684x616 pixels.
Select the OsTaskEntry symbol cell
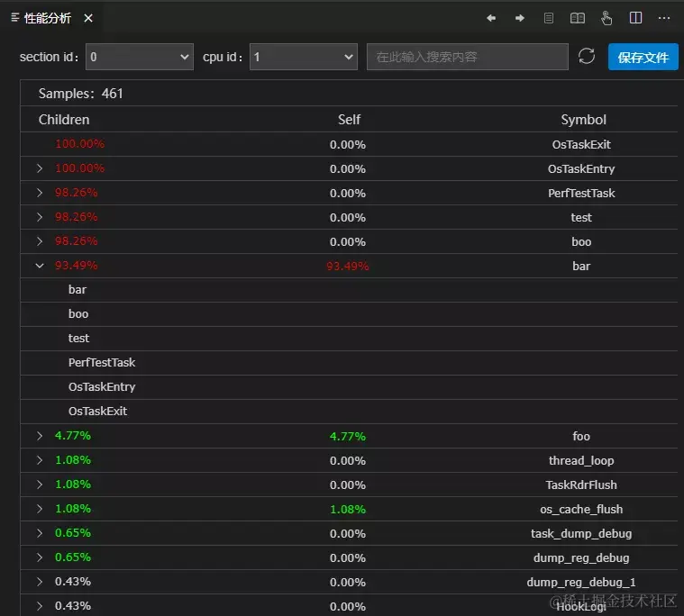[581, 168]
